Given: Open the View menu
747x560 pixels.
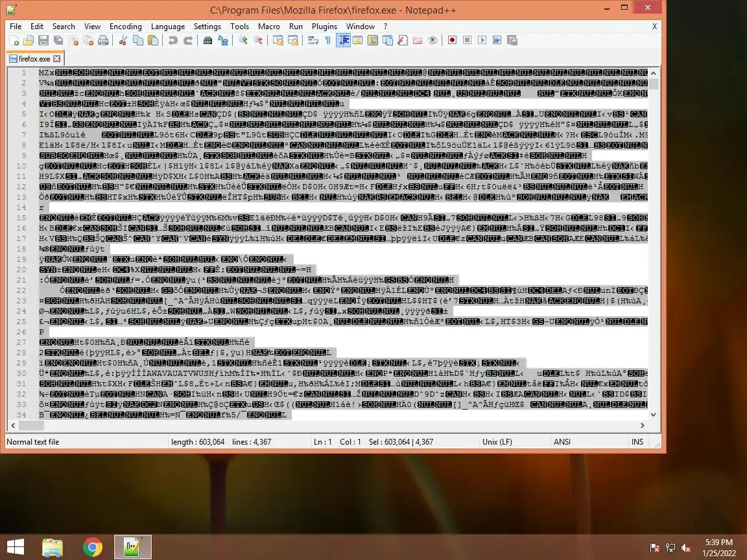Looking at the screenshot, I should pos(93,27).
